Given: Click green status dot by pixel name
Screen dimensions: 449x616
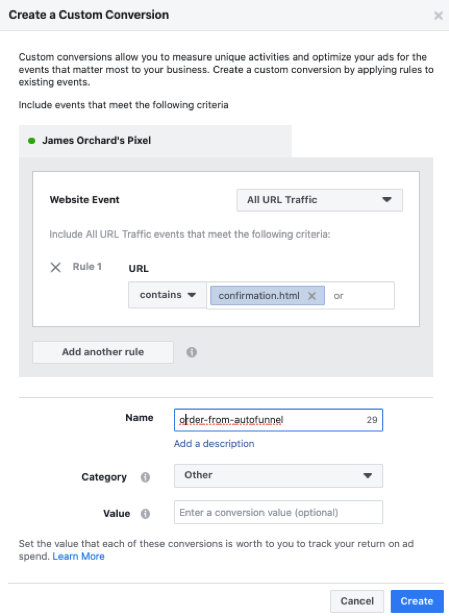Looking at the screenshot, I should point(32,141).
